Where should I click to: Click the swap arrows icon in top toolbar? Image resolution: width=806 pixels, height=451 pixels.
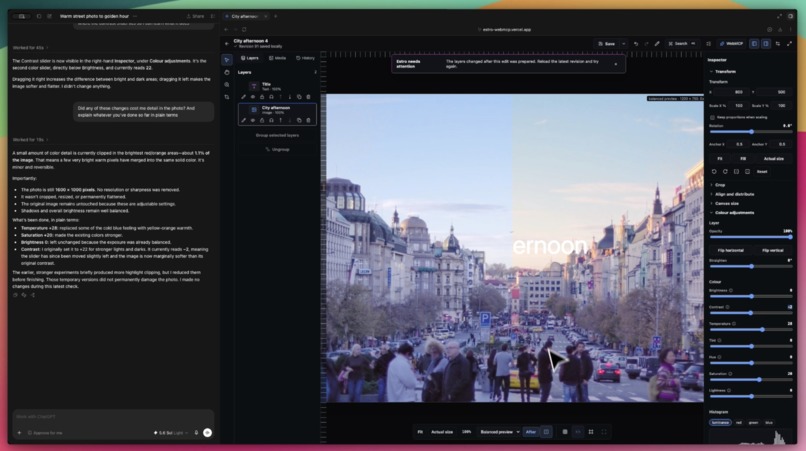pyautogui.click(x=778, y=44)
